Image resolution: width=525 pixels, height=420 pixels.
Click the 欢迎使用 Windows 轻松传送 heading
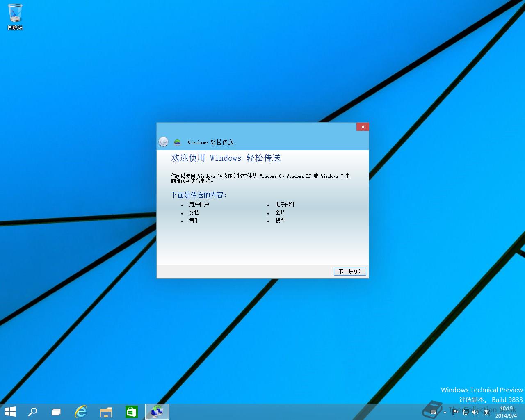(226, 158)
